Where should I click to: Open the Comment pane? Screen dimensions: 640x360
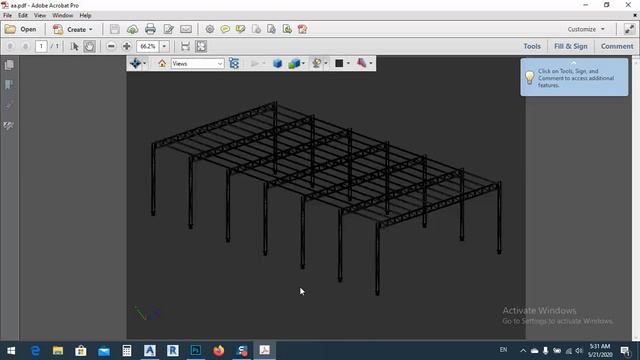coord(617,47)
